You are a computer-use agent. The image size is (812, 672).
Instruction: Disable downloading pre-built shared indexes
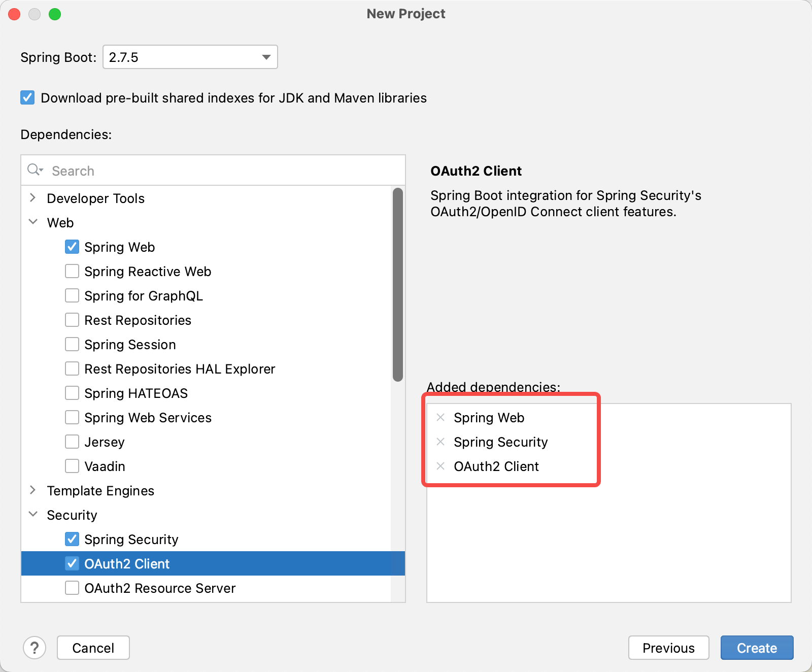pyautogui.click(x=27, y=97)
